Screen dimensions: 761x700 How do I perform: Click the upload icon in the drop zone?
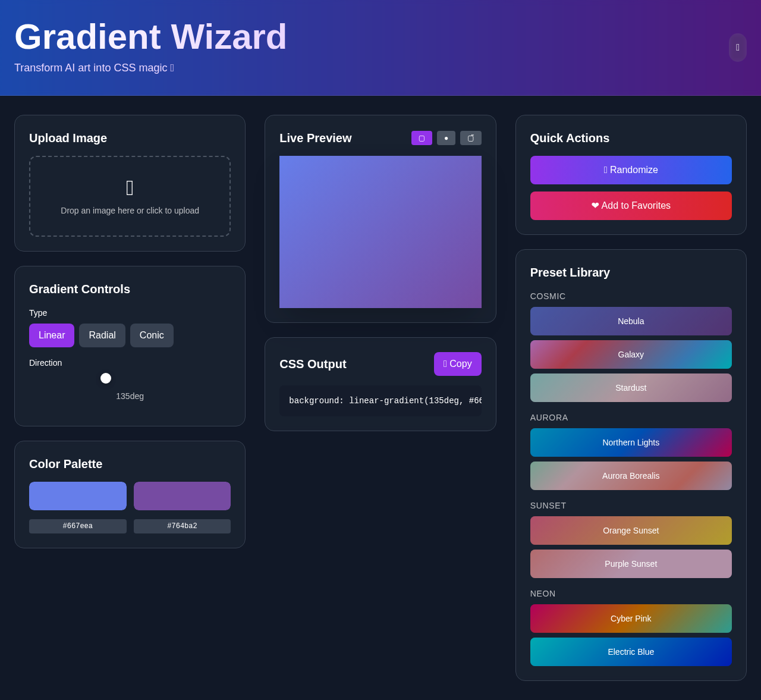tap(130, 187)
